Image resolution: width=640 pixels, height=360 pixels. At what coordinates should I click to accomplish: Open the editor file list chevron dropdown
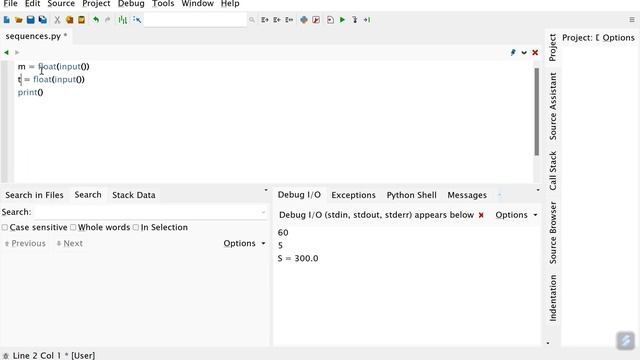pyautogui.click(x=524, y=53)
